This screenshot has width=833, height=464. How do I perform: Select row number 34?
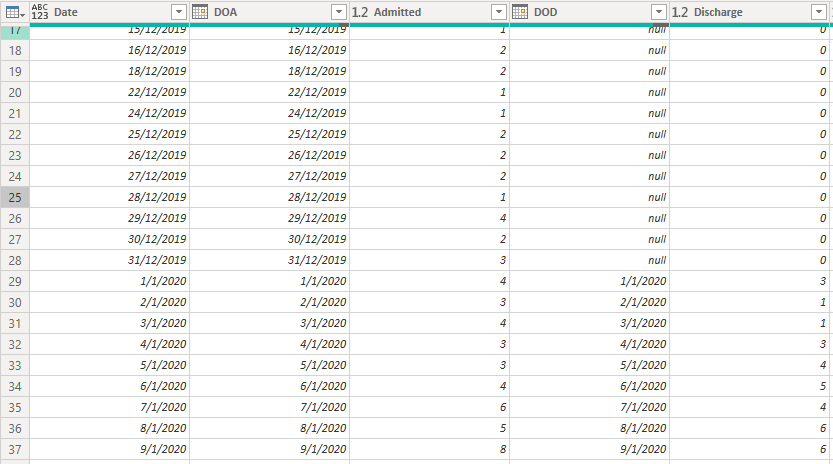pos(15,386)
